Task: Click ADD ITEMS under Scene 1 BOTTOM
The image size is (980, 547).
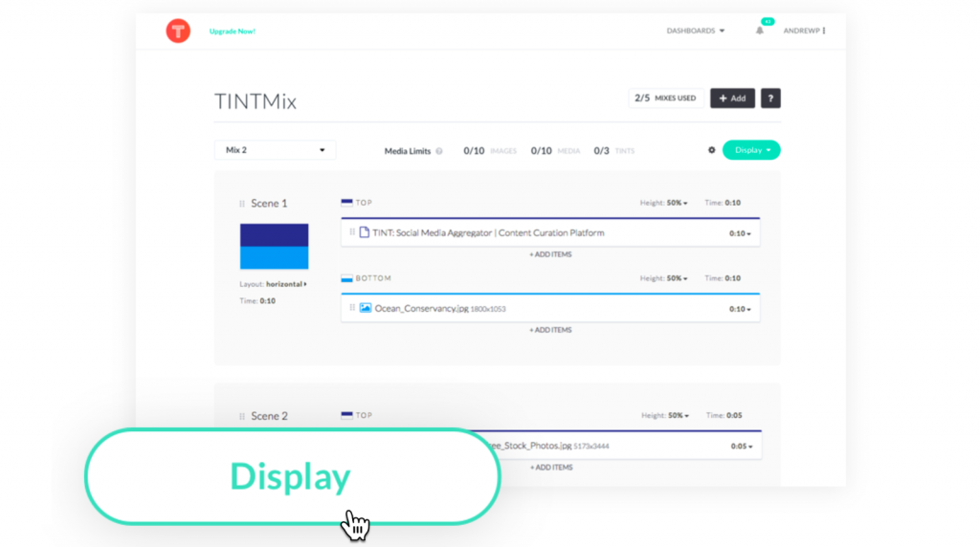Action: click(550, 330)
